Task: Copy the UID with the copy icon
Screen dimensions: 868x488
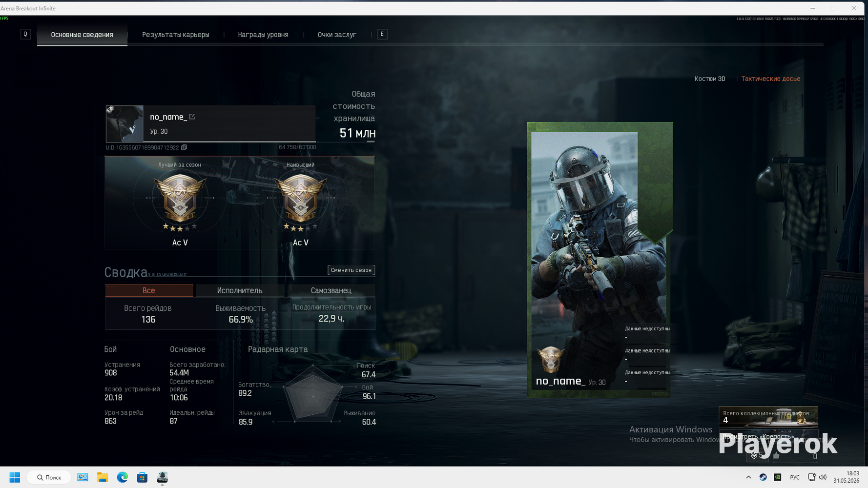Action: (x=184, y=147)
